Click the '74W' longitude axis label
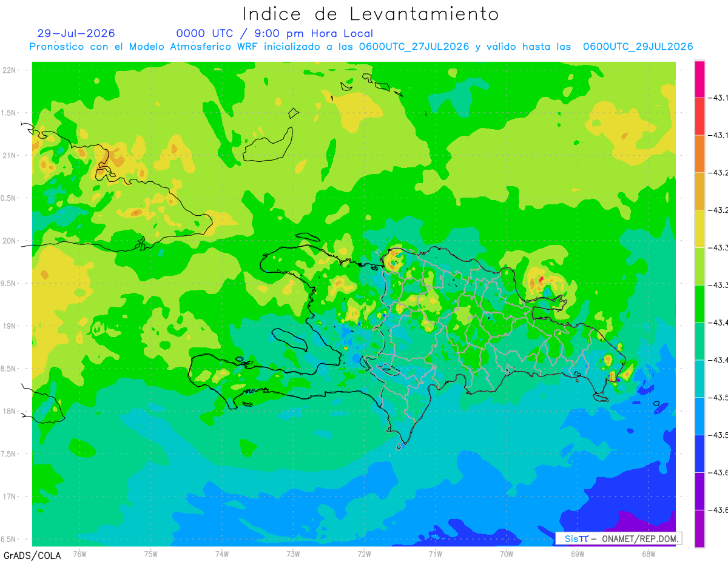Screen dimensions: 728x562 [222, 554]
